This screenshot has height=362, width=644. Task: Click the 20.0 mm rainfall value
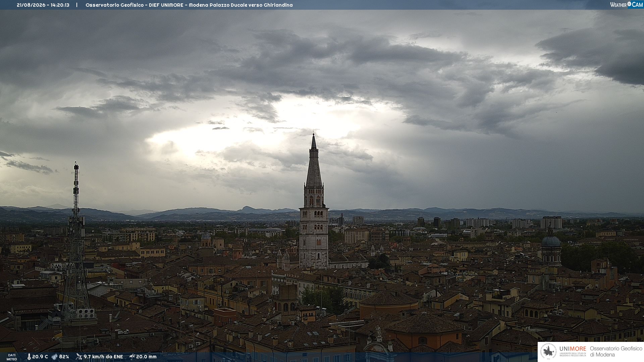(146, 357)
